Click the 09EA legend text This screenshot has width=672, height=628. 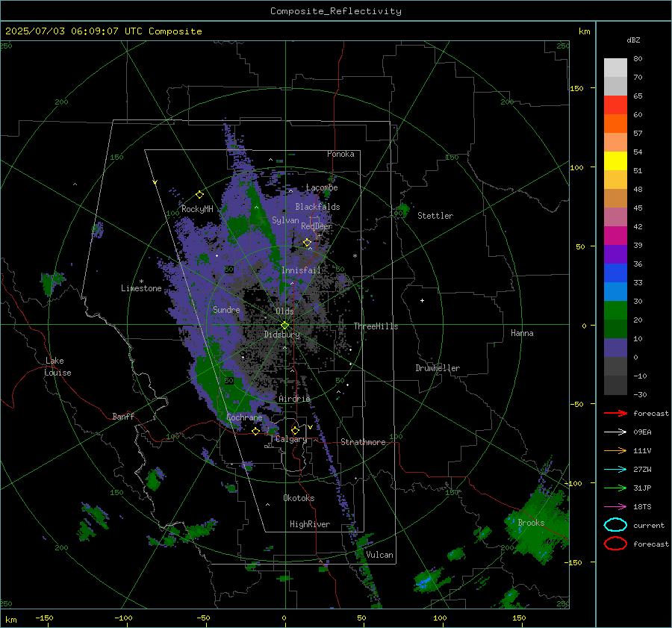[642, 432]
